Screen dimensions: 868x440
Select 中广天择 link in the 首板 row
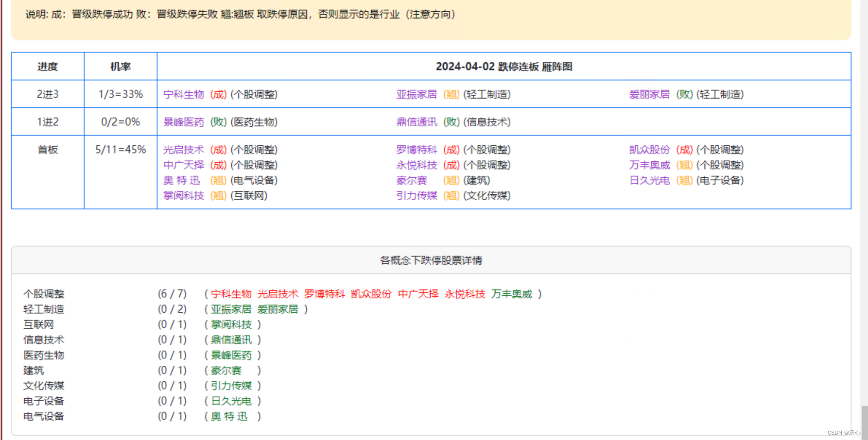pos(184,165)
